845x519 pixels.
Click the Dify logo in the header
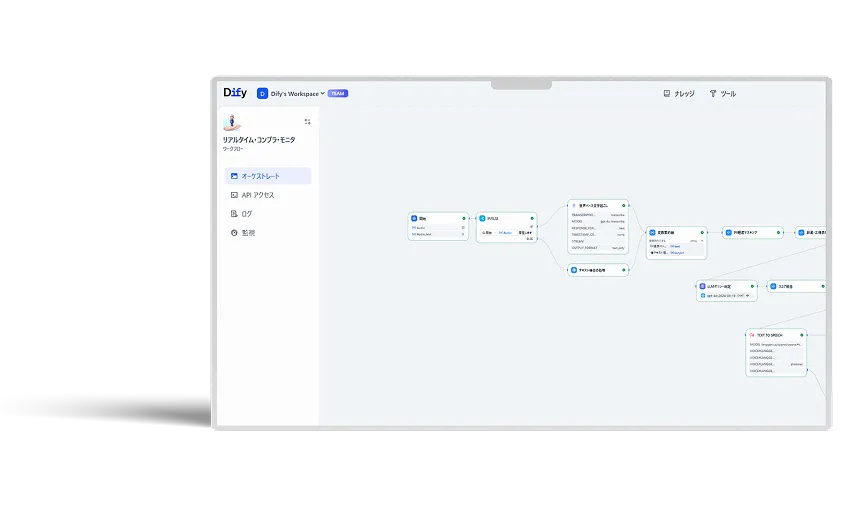click(234, 93)
